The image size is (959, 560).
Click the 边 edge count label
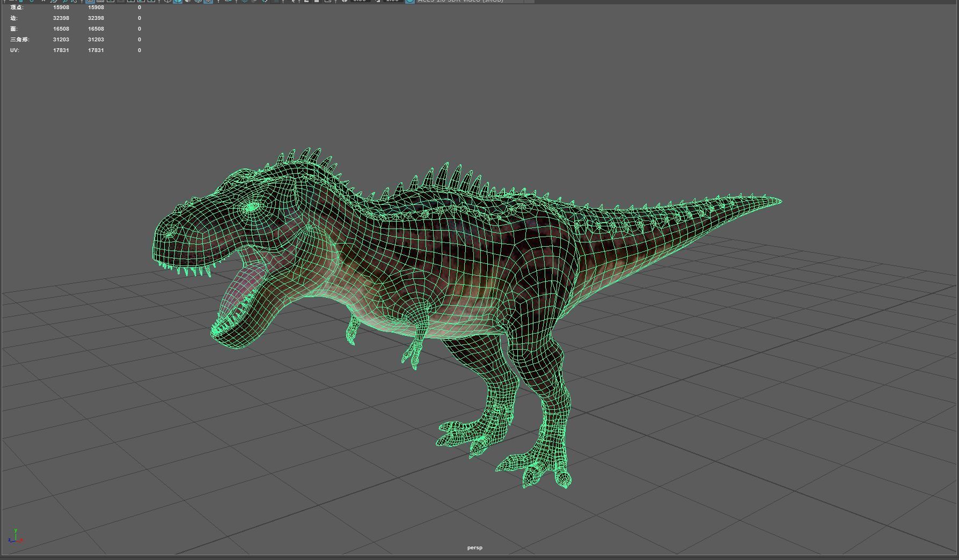click(x=13, y=18)
